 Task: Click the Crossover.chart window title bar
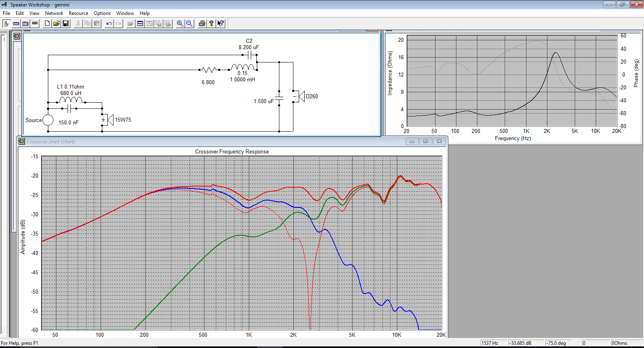[201, 141]
